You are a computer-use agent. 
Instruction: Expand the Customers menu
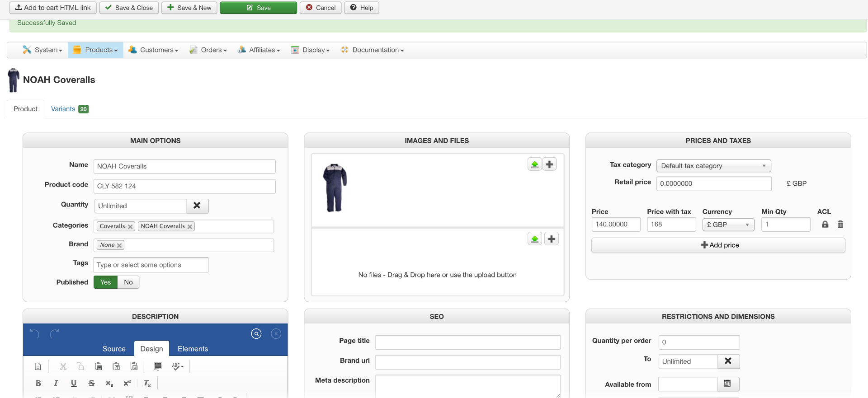(x=153, y=50)
